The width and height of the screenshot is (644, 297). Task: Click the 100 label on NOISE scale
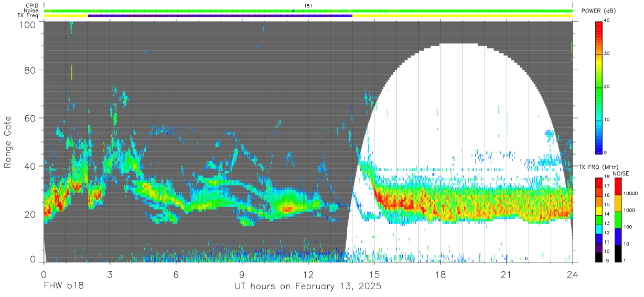click(x=628, y=227)
